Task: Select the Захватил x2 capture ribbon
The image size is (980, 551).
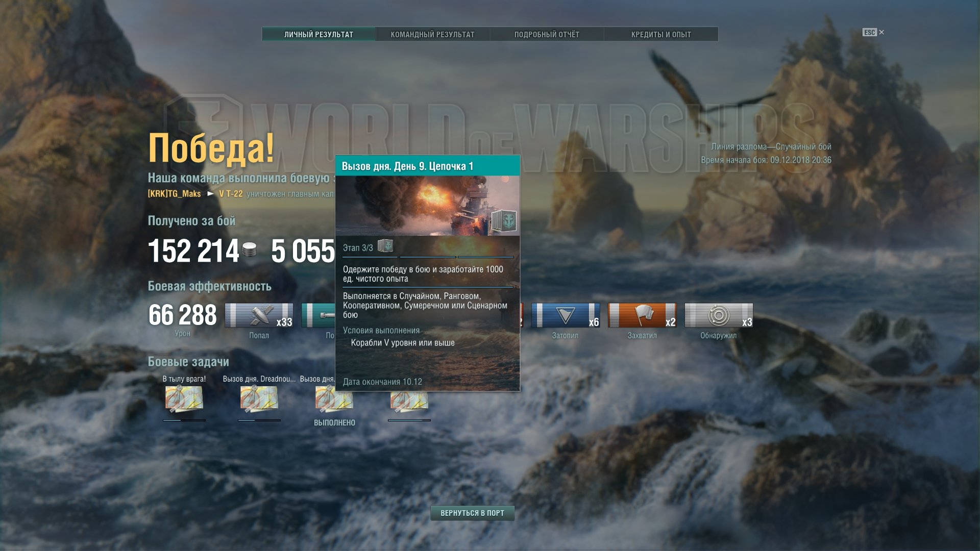Action: click(x=642, y=315)
